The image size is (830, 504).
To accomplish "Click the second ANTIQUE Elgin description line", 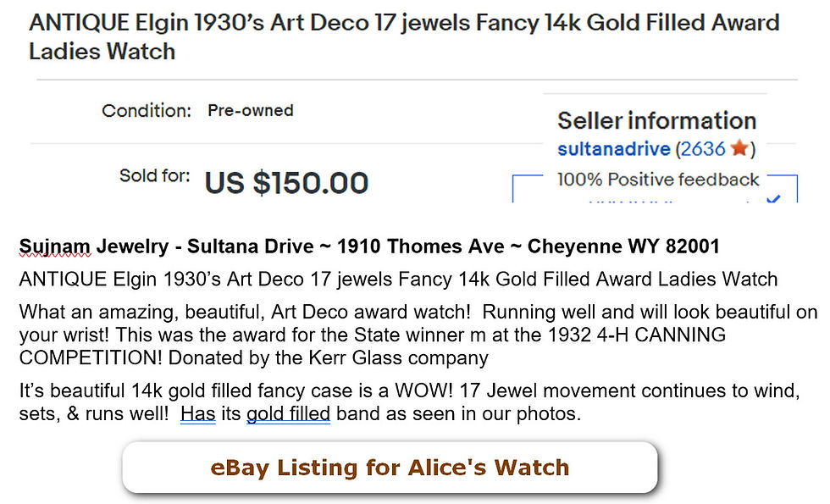I will (399, 279).
